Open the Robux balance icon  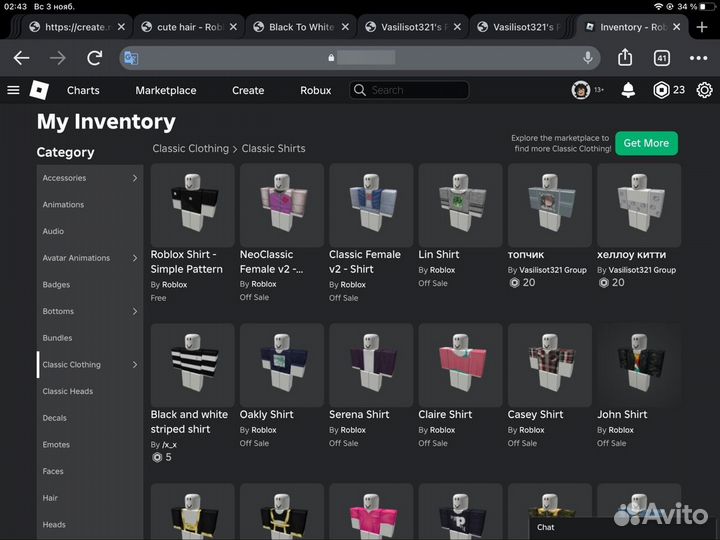tap(661, 90)
